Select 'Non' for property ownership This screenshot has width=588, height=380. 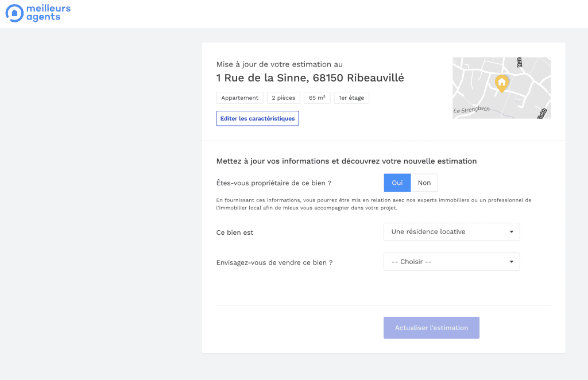[x=424, y=183]
